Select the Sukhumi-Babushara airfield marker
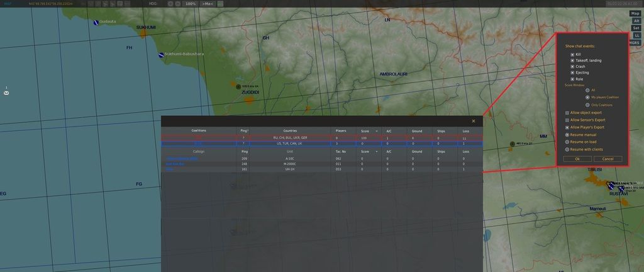The width and height of the screenshot is (644, 272). click(x=161, y=55)
